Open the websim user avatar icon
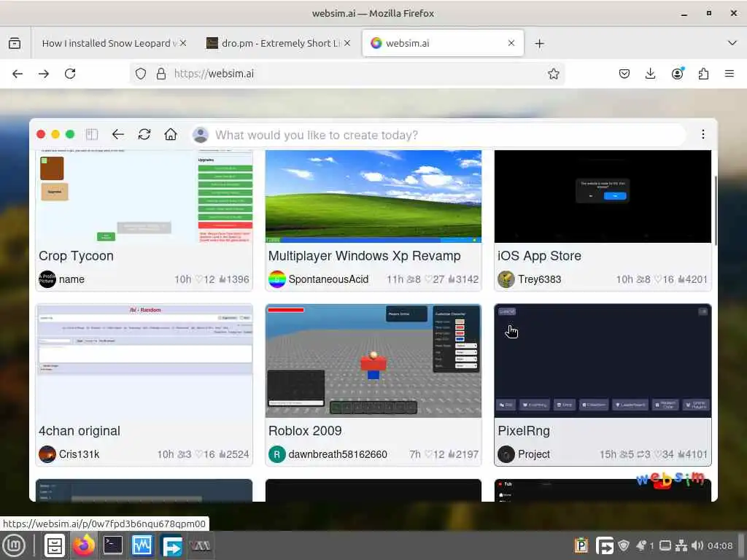The image size is (747, 560). pyautogui.click(x=201, y=135)
